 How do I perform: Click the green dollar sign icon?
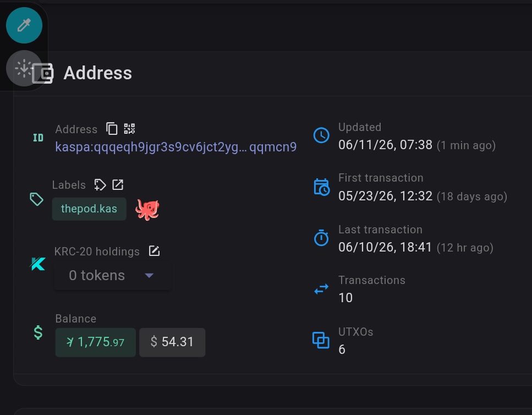point(39,332)
